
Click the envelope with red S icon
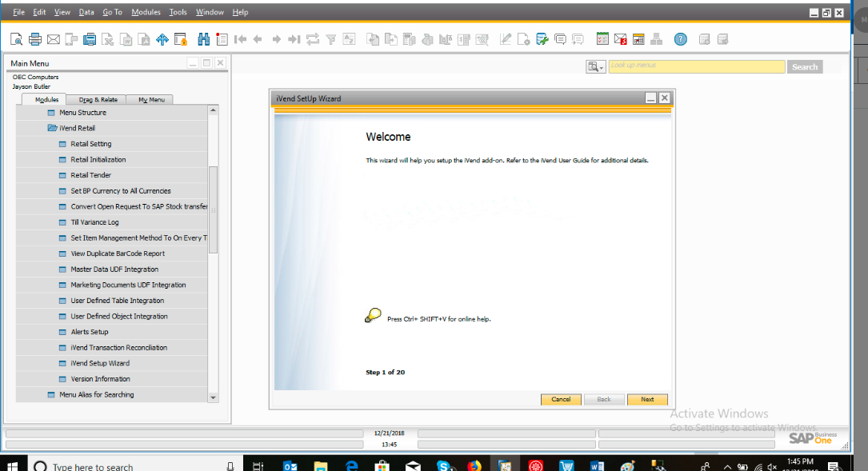621,39
